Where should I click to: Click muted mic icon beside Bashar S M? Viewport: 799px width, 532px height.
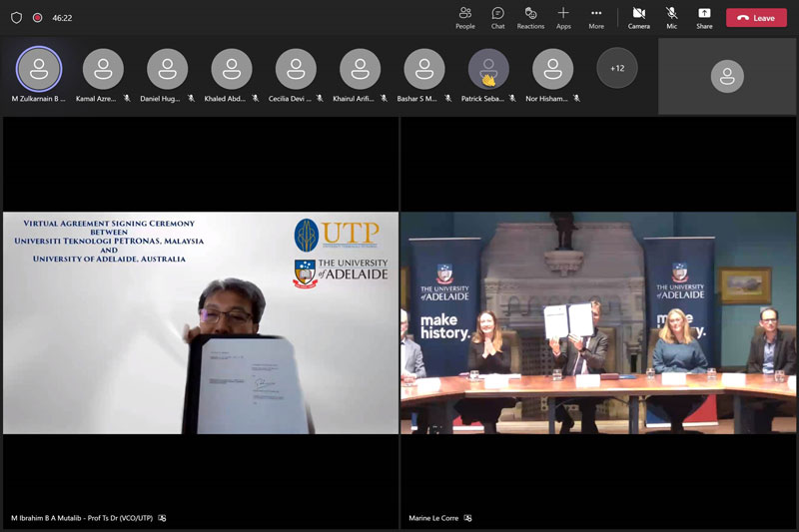(x=447, y=98)
